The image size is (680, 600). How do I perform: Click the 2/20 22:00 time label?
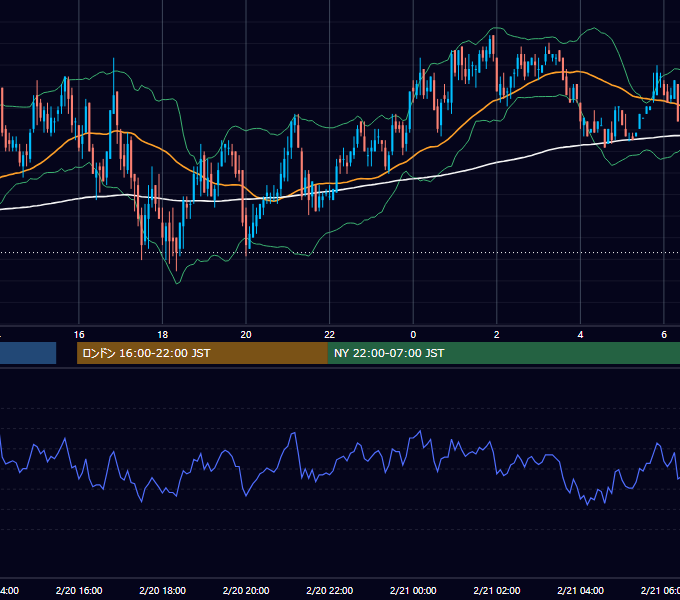[x=330, y=590]
